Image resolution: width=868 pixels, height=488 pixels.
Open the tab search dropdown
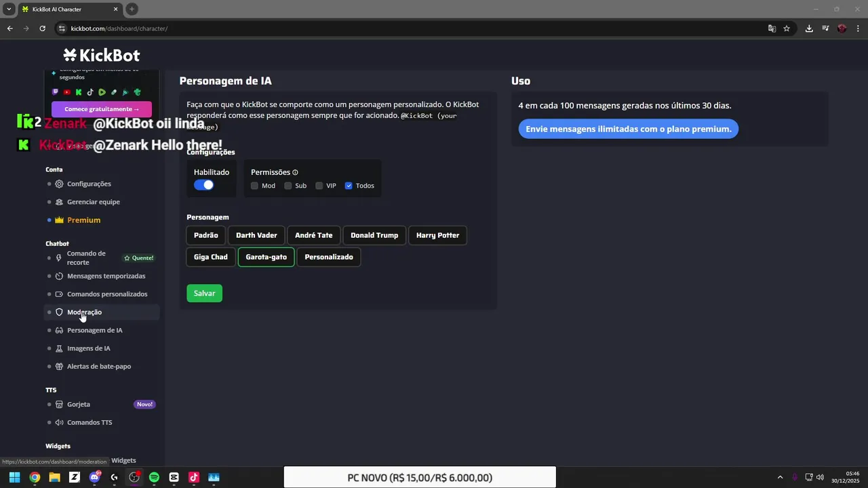9,9
